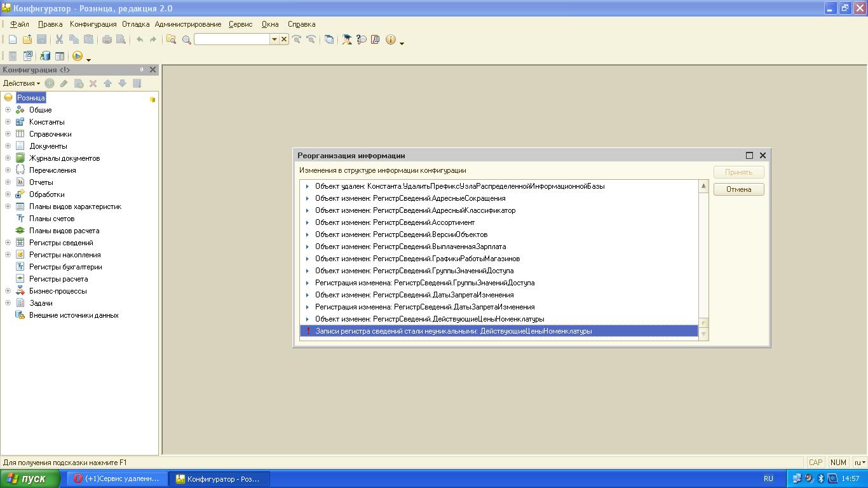Screen dimensions: 868x488
Task: Open the Syntax Assistant icon
Action: [x=347, y=39]
